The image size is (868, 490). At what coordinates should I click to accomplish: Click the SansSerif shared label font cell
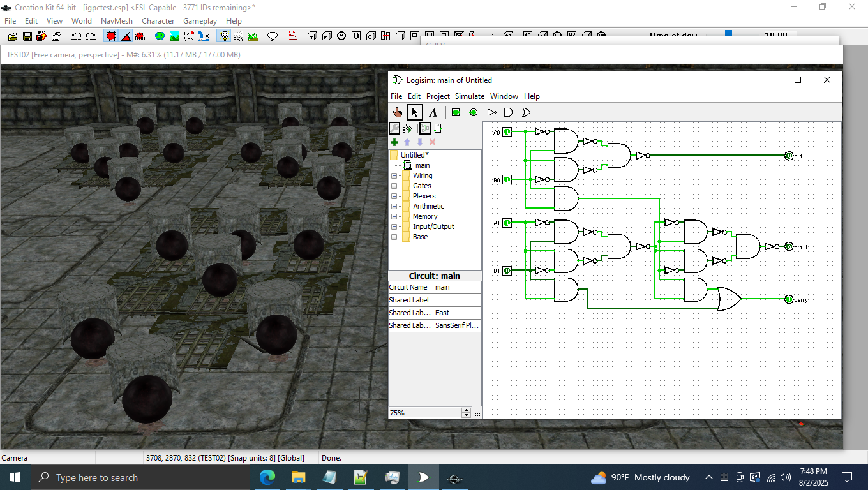(x=458, y=325)
